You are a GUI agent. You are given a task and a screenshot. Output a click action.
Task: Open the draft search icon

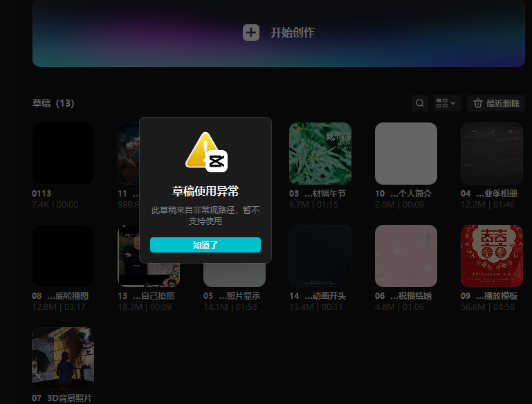pos(420,103)
